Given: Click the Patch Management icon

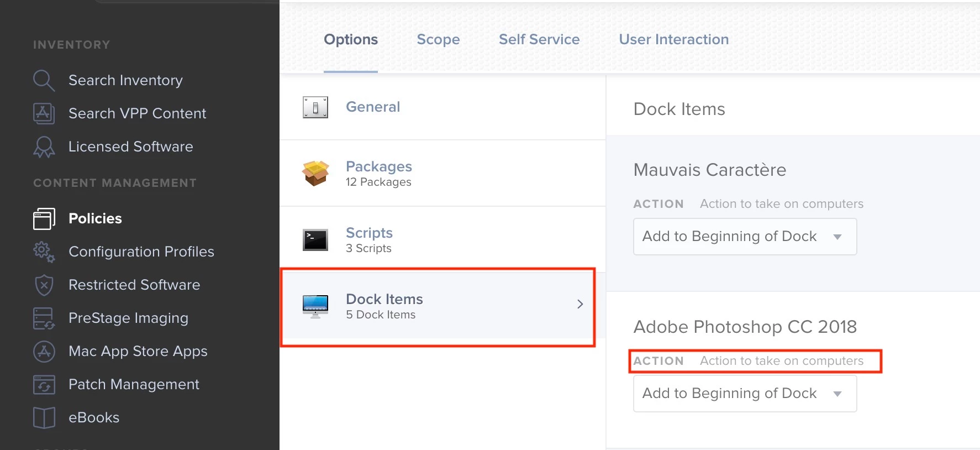Looking at the screenshot, I should click(44, 385).
